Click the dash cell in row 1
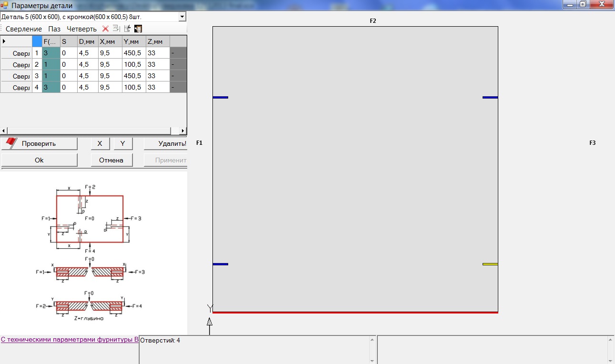 click(178, 53)
